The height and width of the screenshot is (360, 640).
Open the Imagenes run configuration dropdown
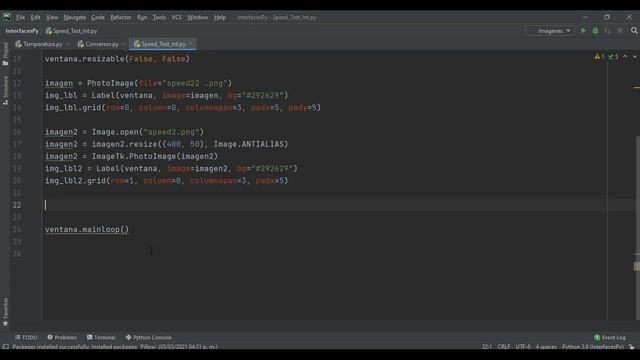tap(551, 31)
